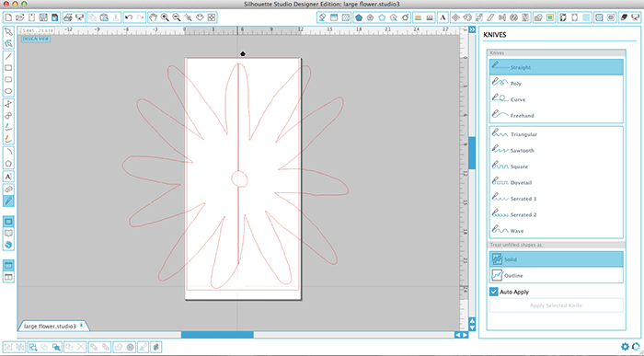Image resolution: width=644 pixels, height=356 pixels.
Task: Choose the Wave knife pattern
Action: (556, 230)
